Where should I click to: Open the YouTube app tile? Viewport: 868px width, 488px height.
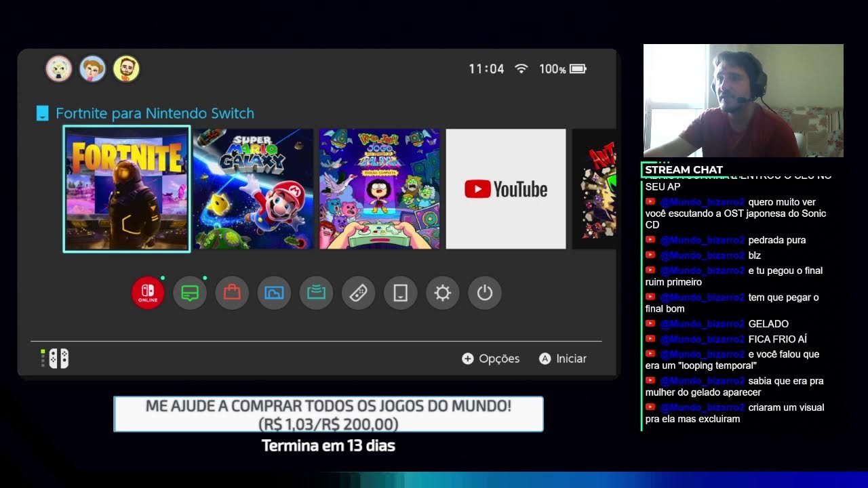click(505, 189)
